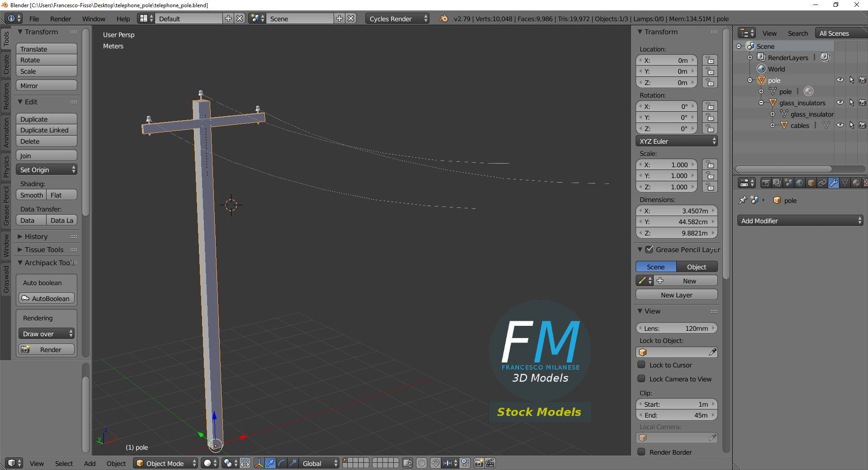This screenshot has height=470, width=868.
Task: Select the rotate manipulator arc icon
Action: (x=282, y=463)
